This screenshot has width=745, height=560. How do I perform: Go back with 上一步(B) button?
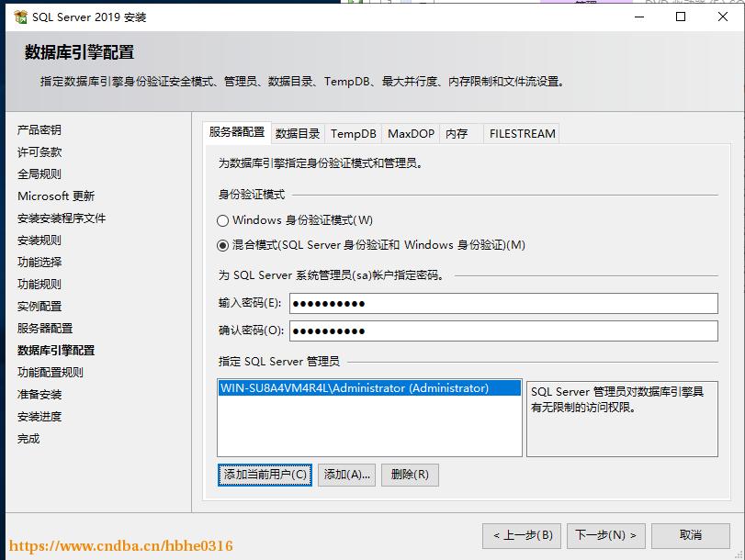[x=522, y=536]
